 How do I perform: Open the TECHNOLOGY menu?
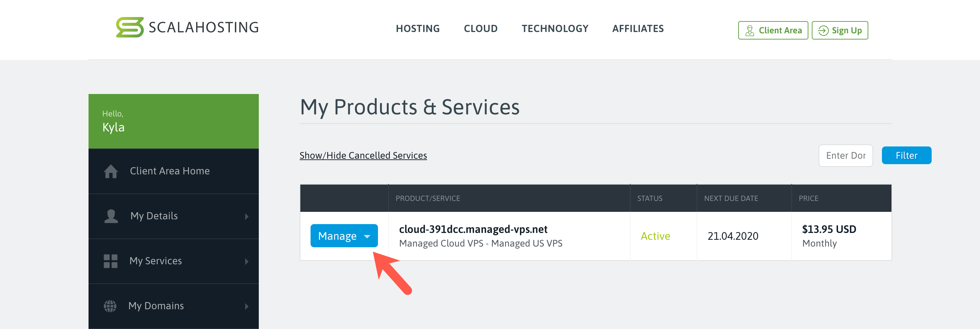pos(555,29)
